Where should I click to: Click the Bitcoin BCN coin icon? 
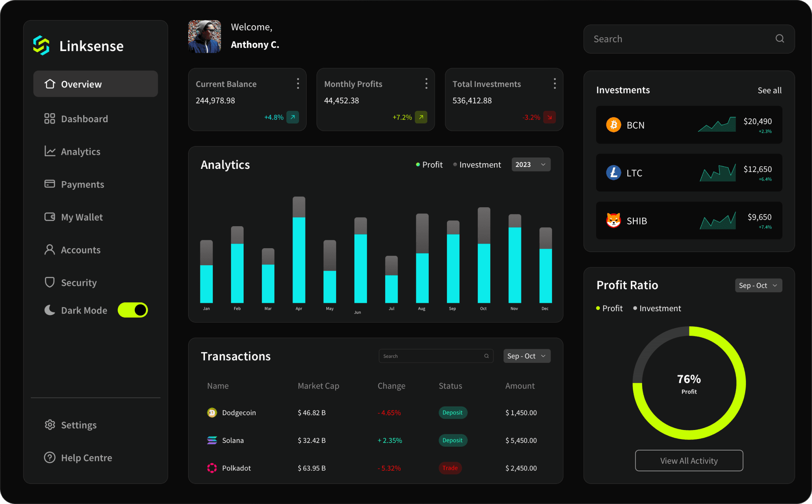point(613,125)
